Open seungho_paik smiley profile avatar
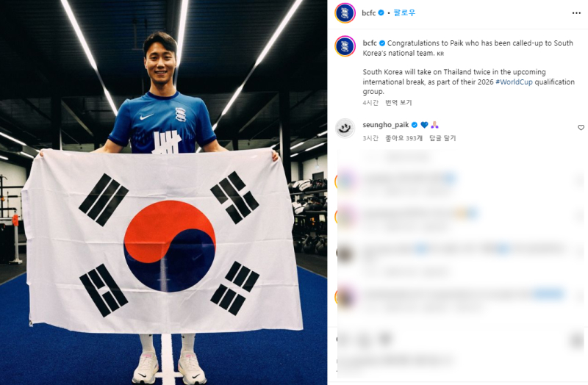This screenshot has width=588, height=385. 345,129
